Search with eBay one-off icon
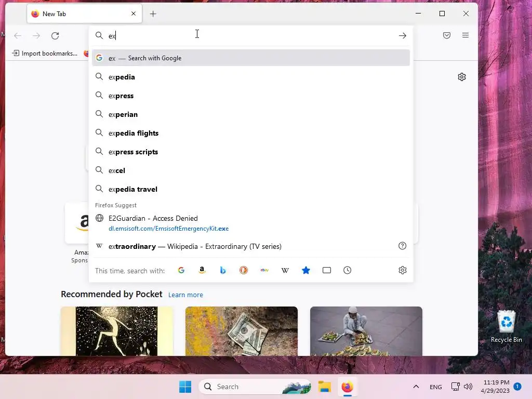Viewport: 532px width, 399px height. [x=264, y=270]
